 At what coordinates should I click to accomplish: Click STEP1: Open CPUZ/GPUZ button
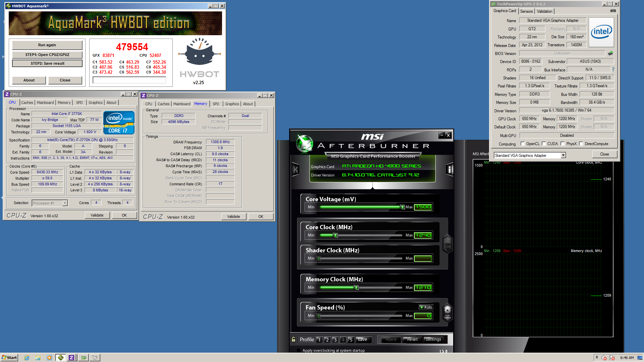47,55
